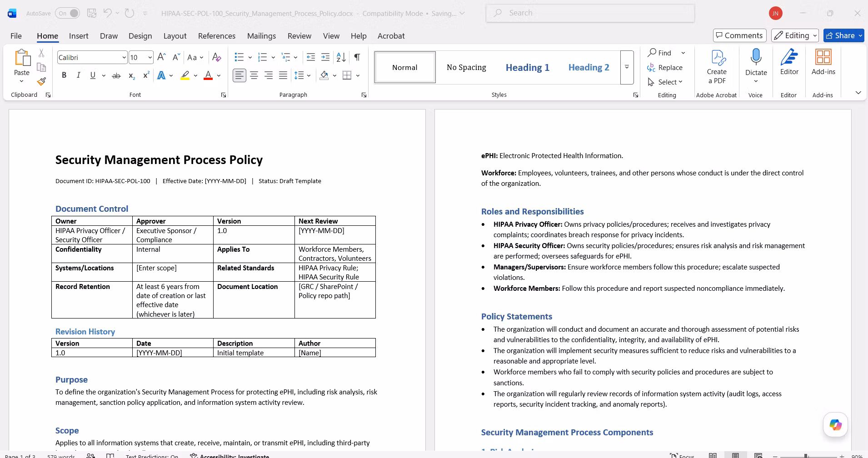
Task: Open the File menu
Action: click(16, 36)
